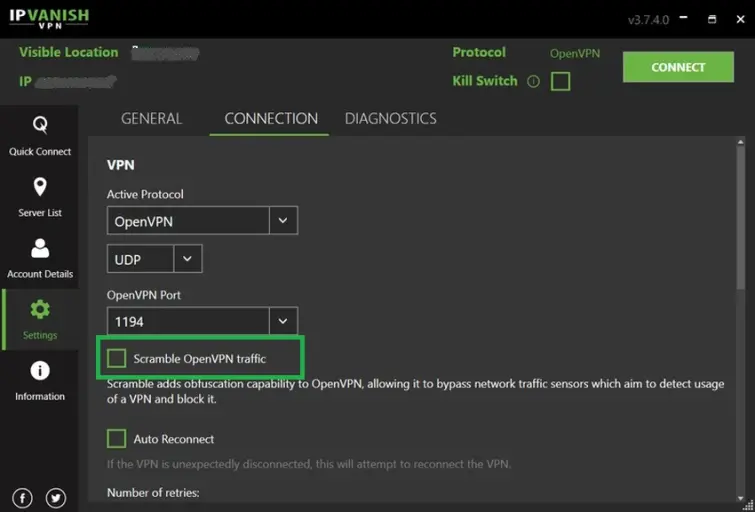Open the Twitter link icon
This screenshot has width=755, height=512.
point(56,498)
